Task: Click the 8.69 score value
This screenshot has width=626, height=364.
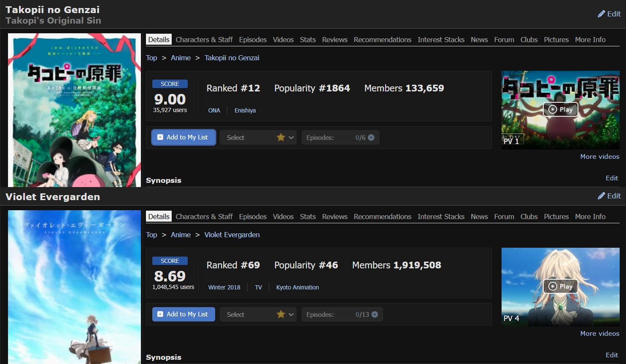Action: click(x=170, y=276)
